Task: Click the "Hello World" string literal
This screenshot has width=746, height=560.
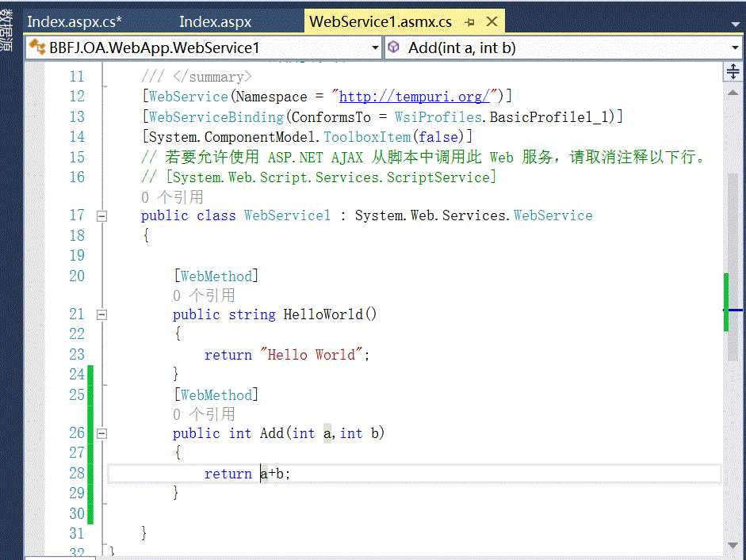Action: click(312, 355)
